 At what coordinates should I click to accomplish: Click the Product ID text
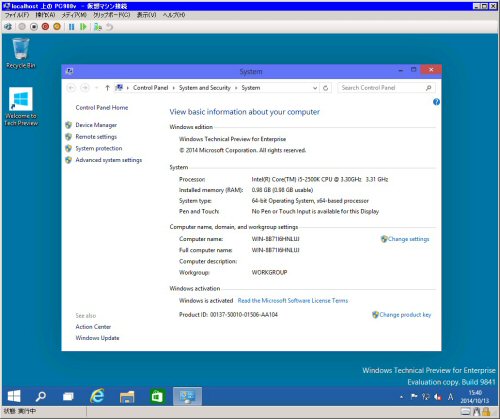(228, 315)
